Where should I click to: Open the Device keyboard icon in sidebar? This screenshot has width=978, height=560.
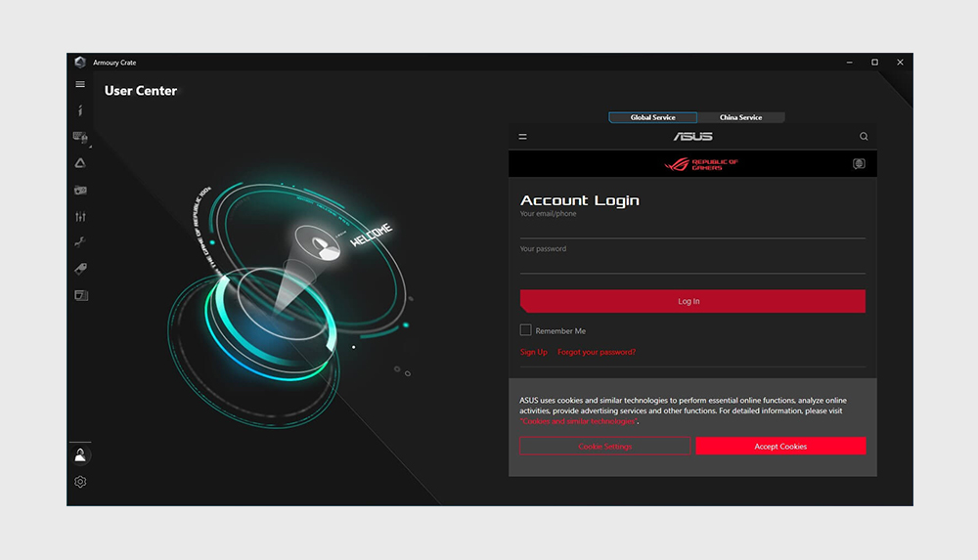click(x=80, y=137)
